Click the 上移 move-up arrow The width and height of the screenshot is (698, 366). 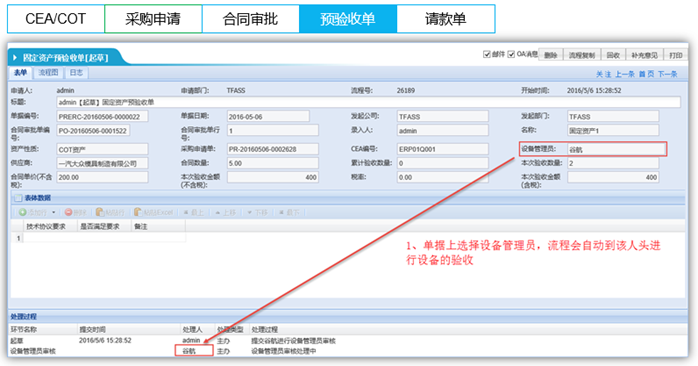click(x=218, y=212)
